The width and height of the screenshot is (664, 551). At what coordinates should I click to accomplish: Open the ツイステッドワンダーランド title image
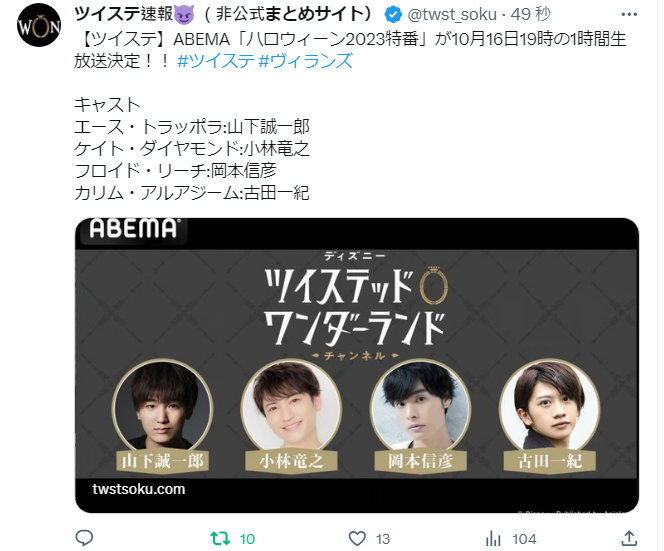[355, 306]
